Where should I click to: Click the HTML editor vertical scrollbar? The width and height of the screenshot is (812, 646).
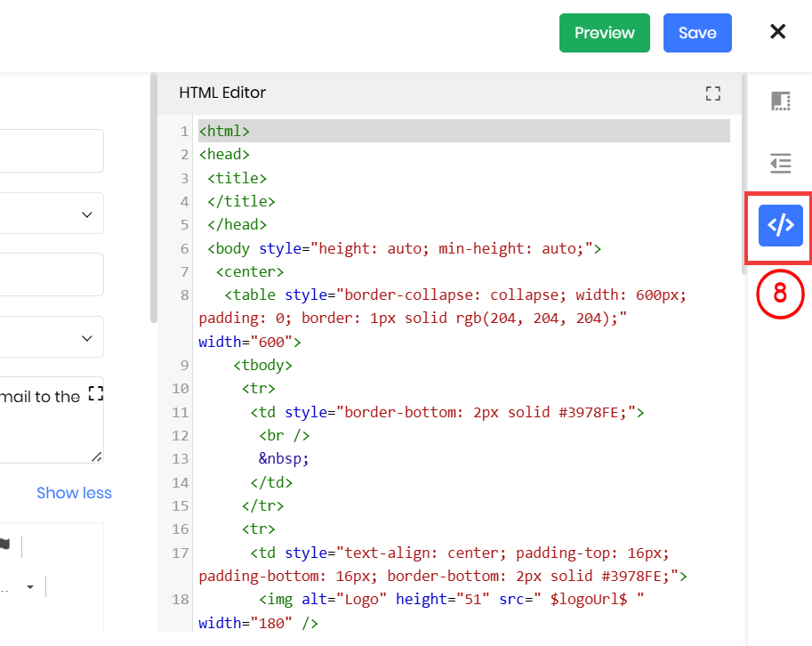click(744, 174)
